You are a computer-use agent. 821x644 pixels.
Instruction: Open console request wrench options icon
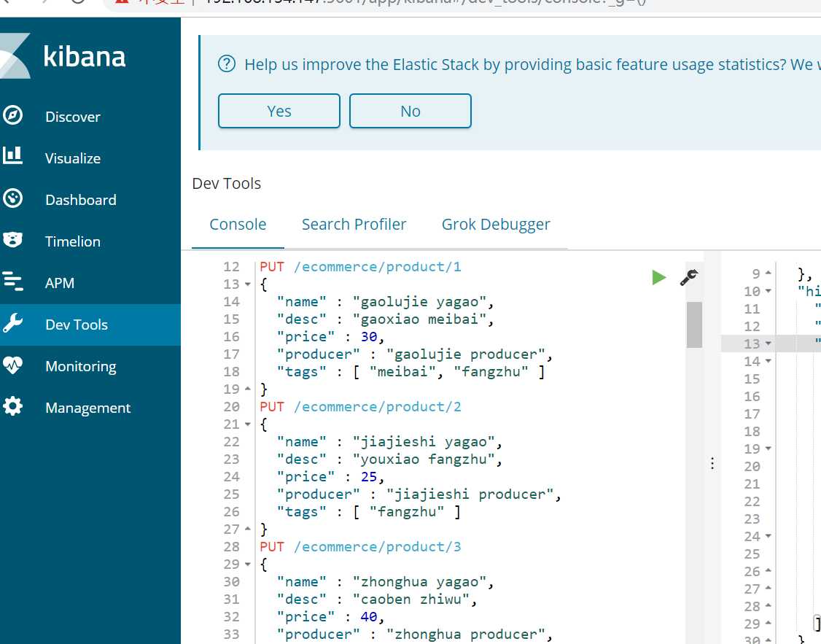point(689,277)
